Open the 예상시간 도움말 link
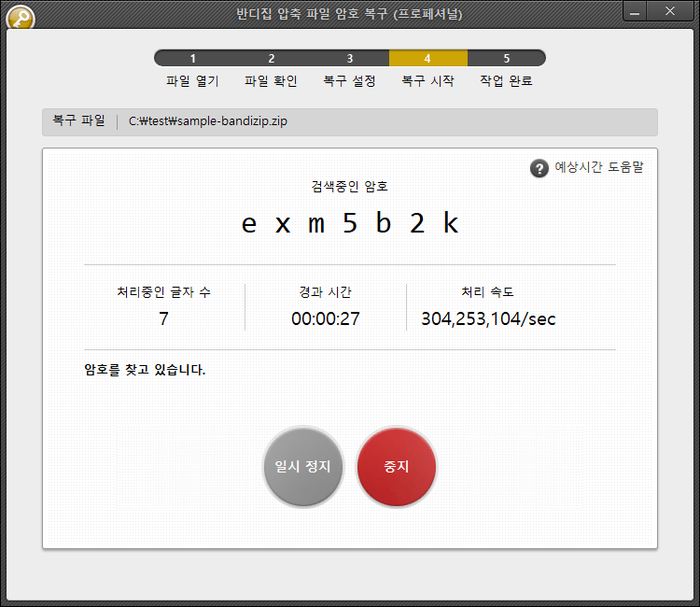Image resolution: width=700 pixels, height=607 pixels. tap(598, 167)
